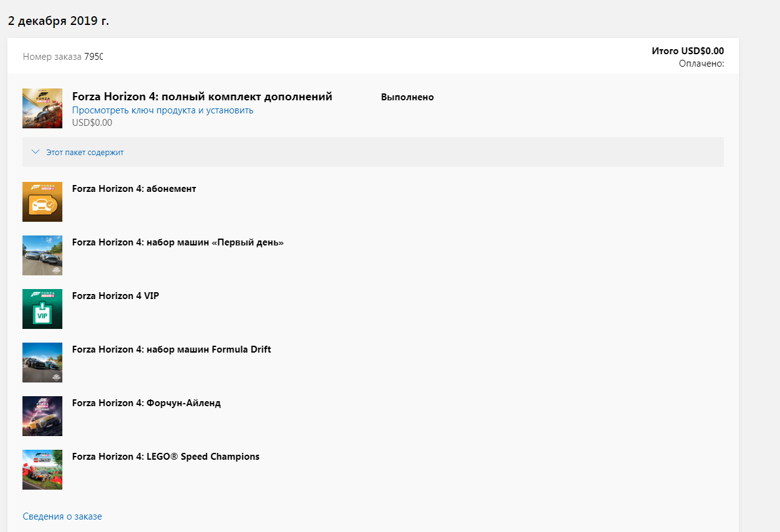Viewport: 780px width, 532px height.
Task: Click the green Forza Horizon 4 VIP icon
Action: (x=42, y=309)
